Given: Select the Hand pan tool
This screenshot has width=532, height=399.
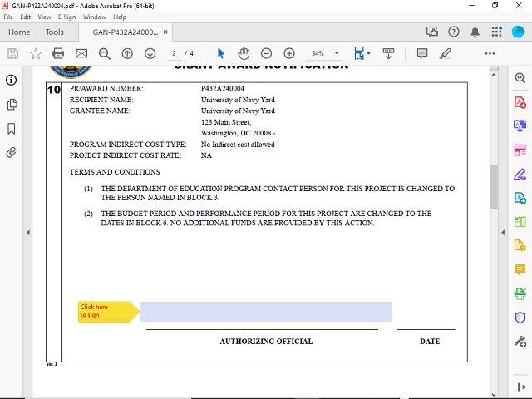Looking at the screenshot, I should 244,53.
